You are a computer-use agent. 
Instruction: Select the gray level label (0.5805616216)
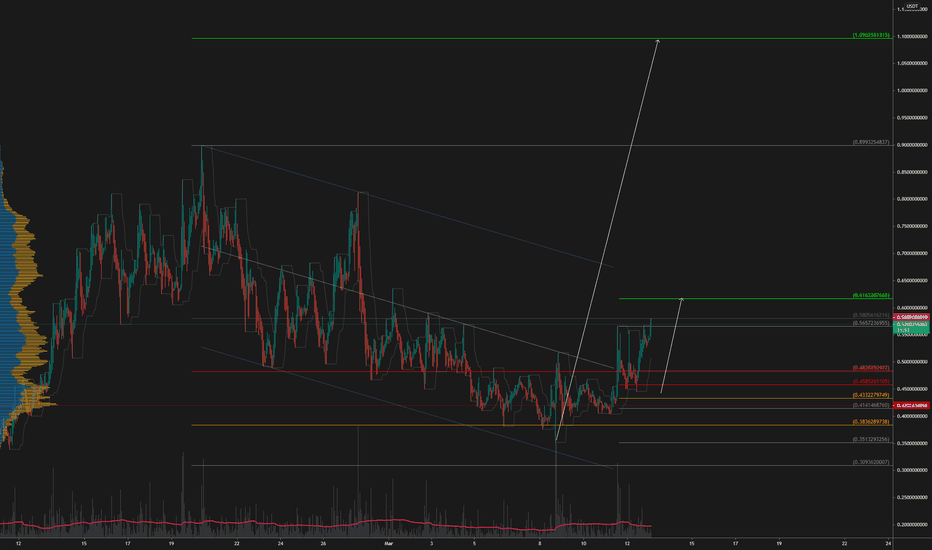coord(871,315)
